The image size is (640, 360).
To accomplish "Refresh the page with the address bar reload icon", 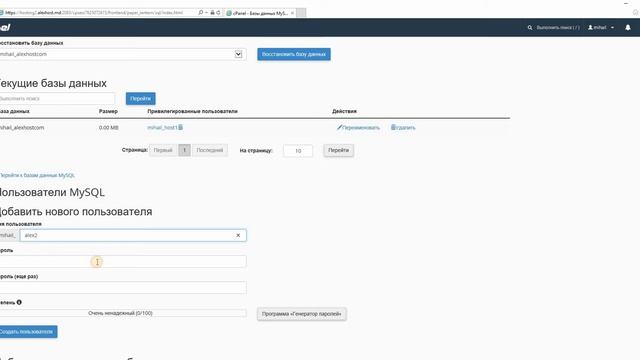I will click(218, 13).
